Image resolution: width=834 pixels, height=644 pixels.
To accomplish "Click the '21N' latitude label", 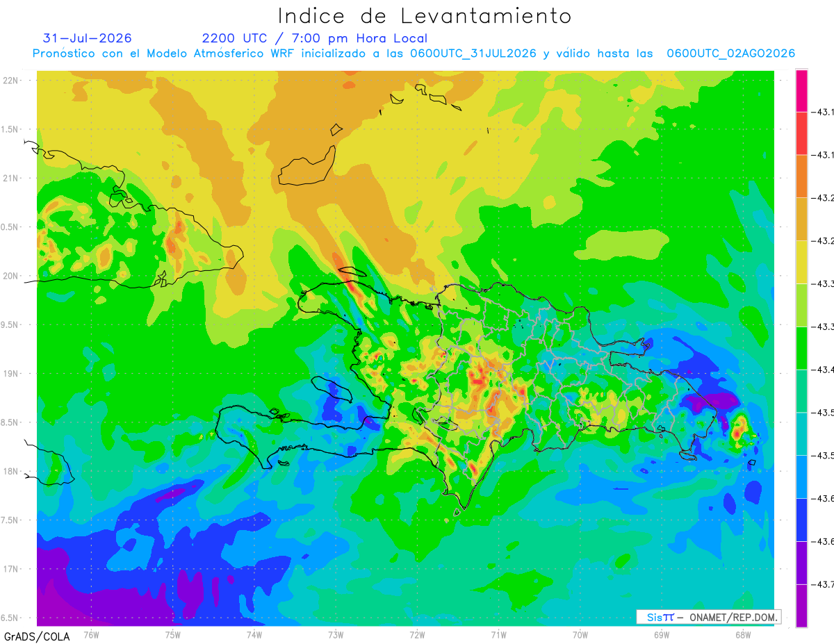I will click(x=12, y=178).
